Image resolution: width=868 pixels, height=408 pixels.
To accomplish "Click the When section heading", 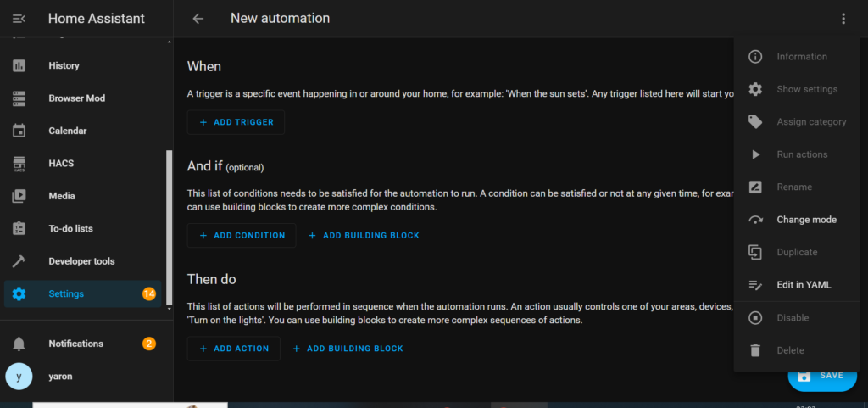I will [204, 66].
